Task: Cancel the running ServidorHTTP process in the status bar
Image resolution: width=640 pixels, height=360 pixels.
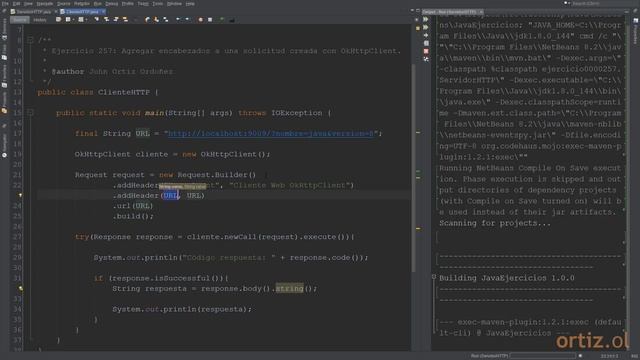Action: click(580, 356)
